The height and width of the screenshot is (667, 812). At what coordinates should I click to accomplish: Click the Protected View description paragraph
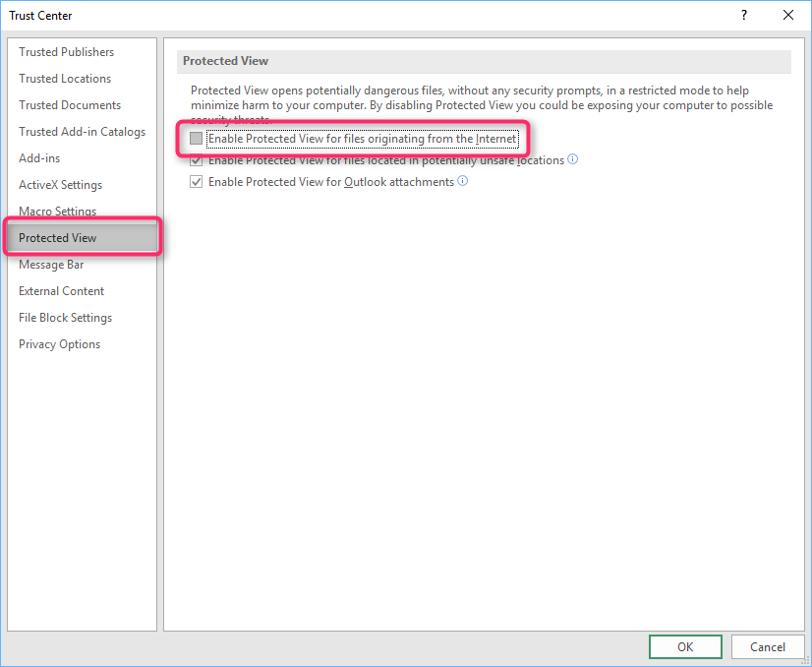coord(482,104)
